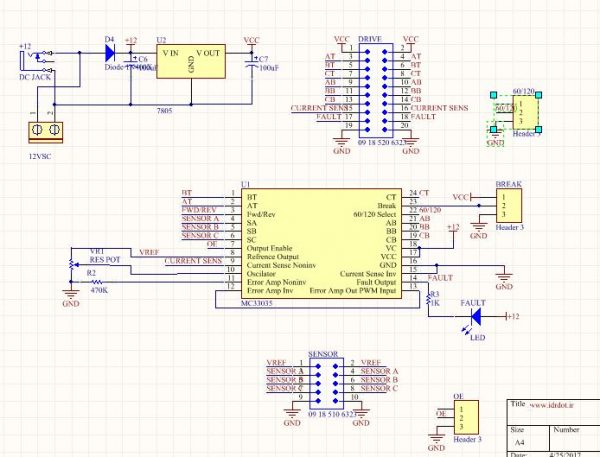Select the U2 7805 regulator body
This screenshot has height=457, width=600.
(191, 61)
